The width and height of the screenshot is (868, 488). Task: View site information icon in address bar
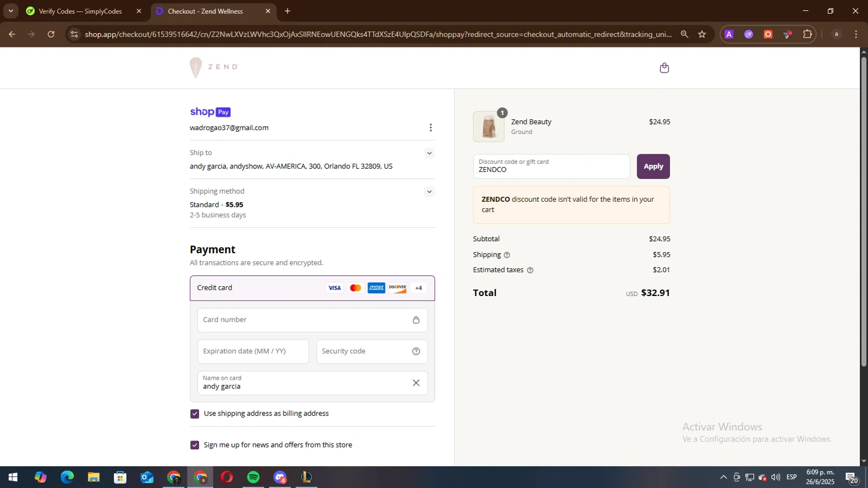pos(73,34)
